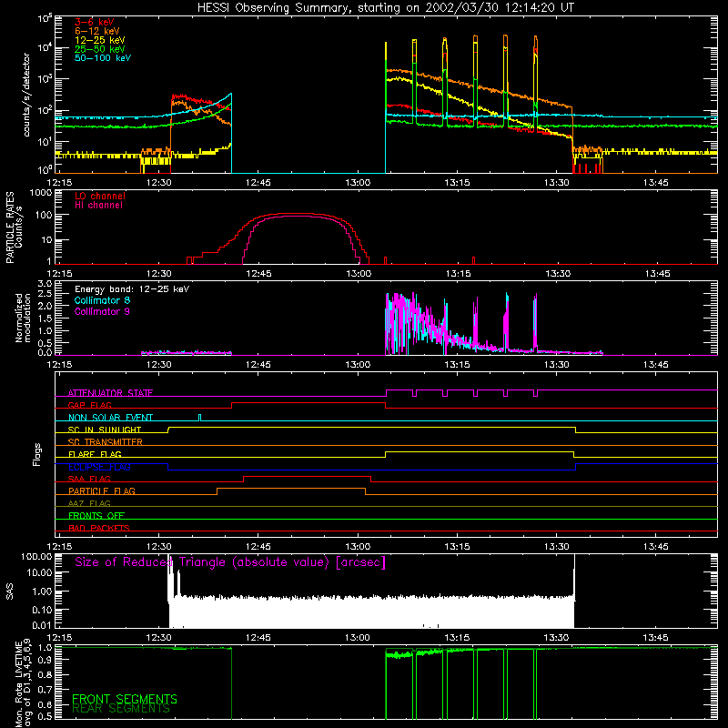Select the SAA FLAG label
The image size is (728, 728).
(x=89, y=479)
